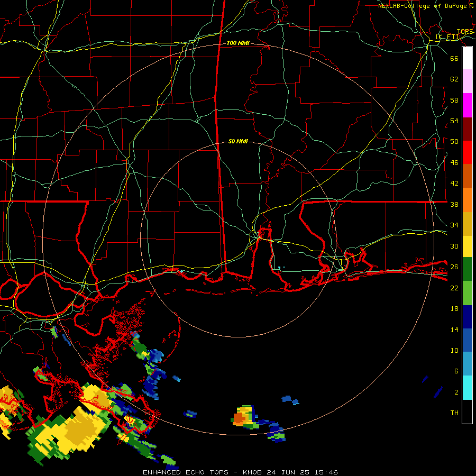
Task: Click the bright yellow legend swatch
Action: point(467,246)
